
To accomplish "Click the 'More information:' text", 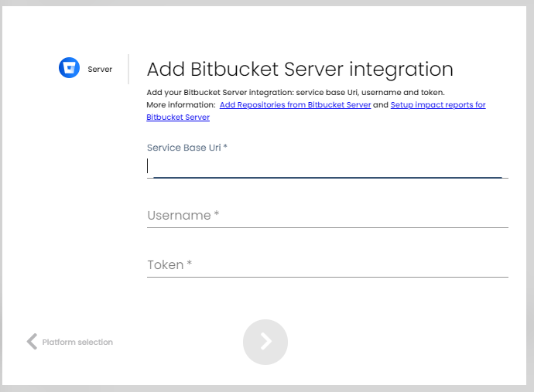I will click(180, 104).
